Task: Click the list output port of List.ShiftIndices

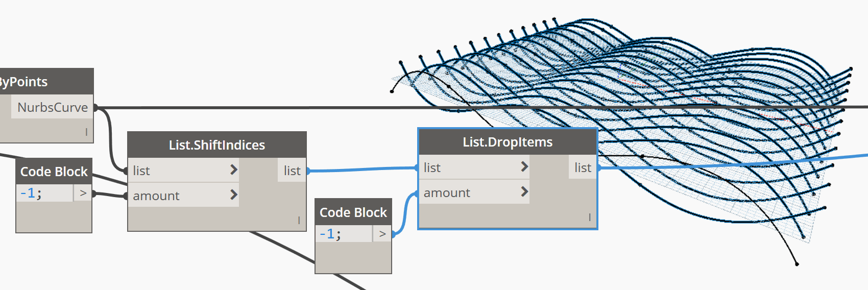Action: pyautogui.click(x=292, y=170)
